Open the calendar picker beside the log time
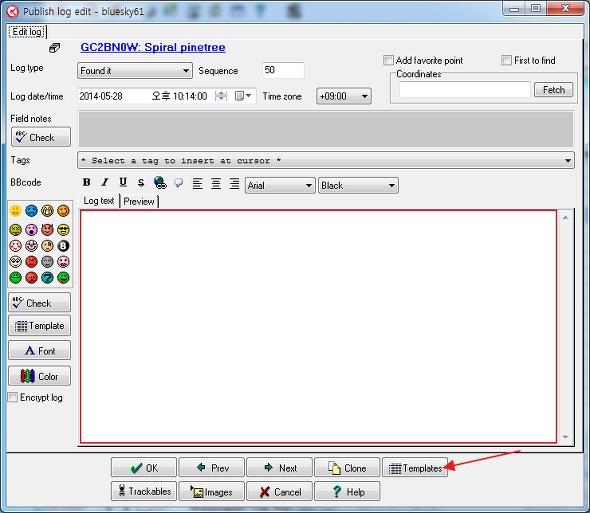This screenshot has height=513, width=590. 243,96
